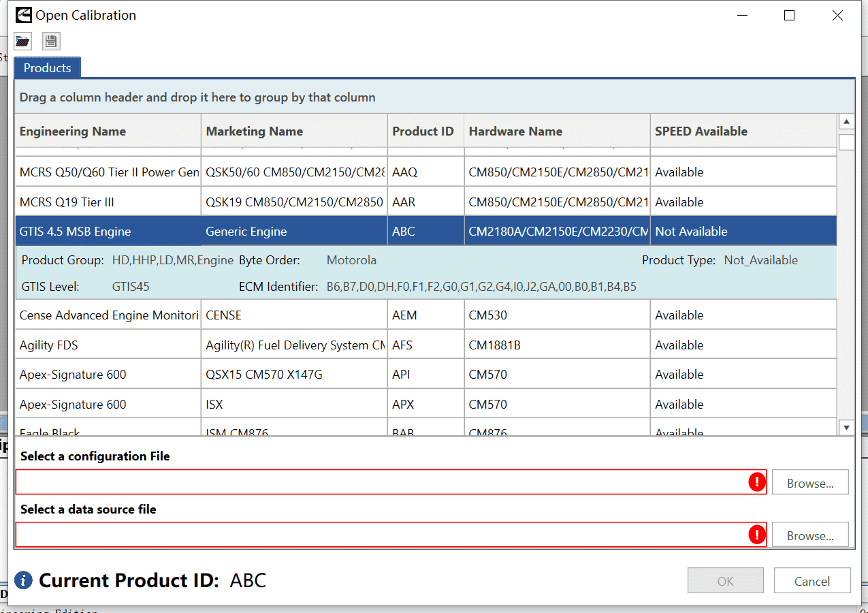Collapse the selected GTIS 4.5 MSB Engine row
This screenshot has width=868, height=613.
425,232
